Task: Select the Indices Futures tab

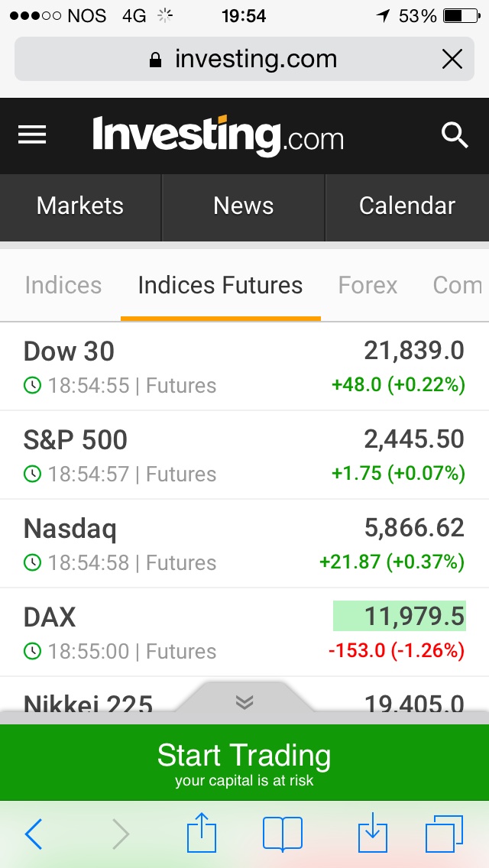Action: [x=220, y=286]
